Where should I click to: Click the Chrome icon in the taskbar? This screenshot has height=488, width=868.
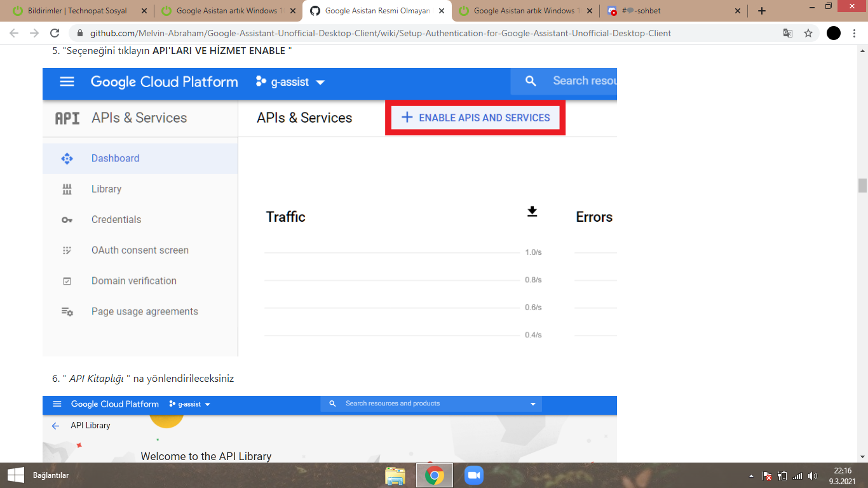pos(435,475)
